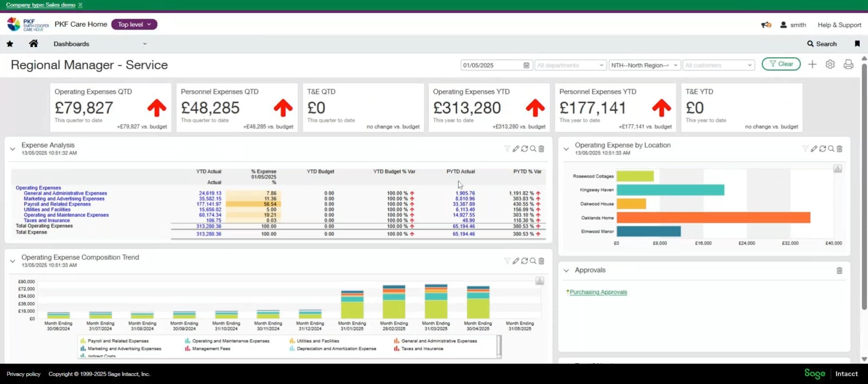This screenshot has width=868, height=384.
Task: Open the All departments dropdown
Action: pyautogui.click(x=570, y=65)
